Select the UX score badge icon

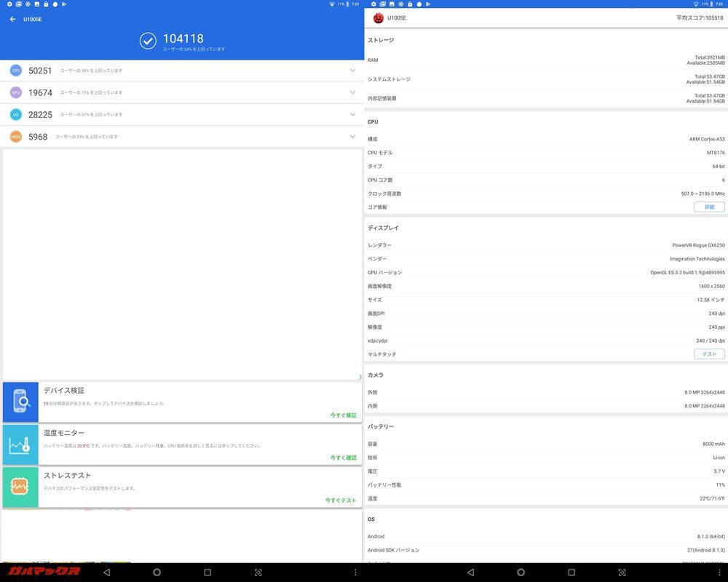(x=15, y=114)
